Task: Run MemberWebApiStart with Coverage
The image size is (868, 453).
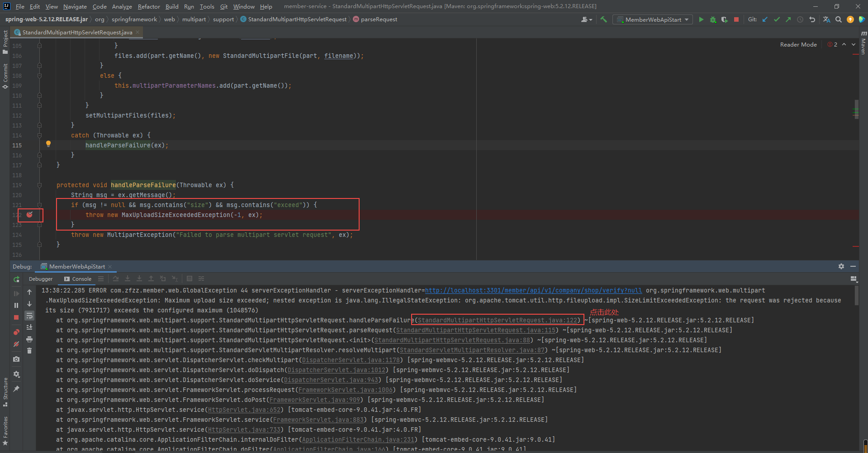Action: (724, 19)
